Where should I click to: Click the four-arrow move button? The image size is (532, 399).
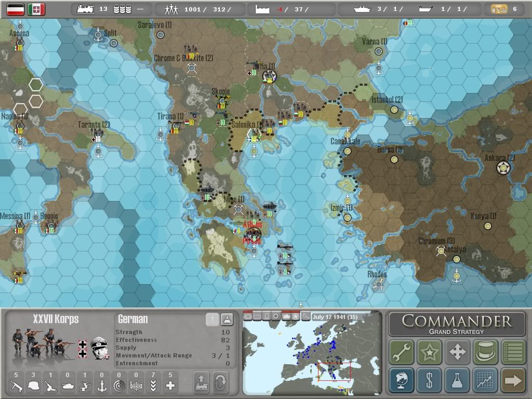(x=457, y=352)
